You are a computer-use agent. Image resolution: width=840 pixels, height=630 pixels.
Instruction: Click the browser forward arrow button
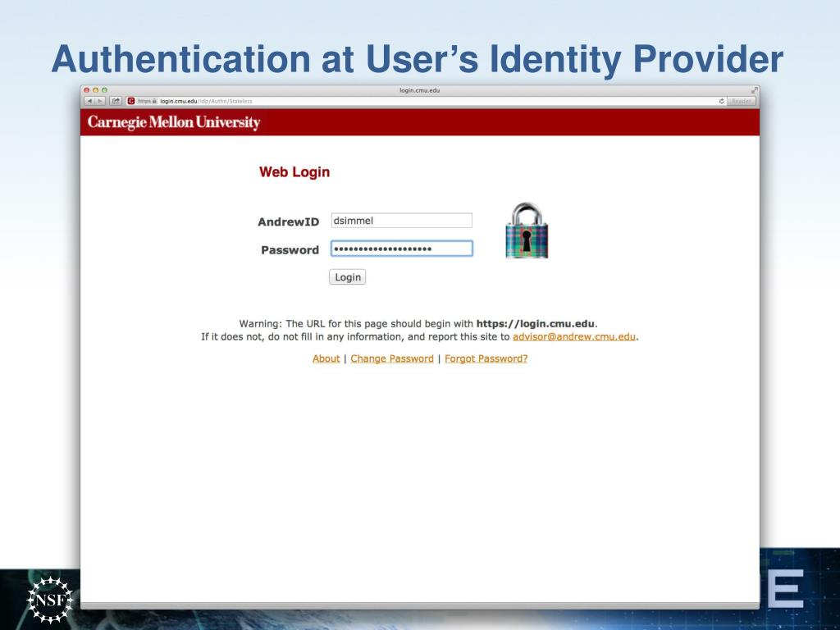click(x=100, y=101)
